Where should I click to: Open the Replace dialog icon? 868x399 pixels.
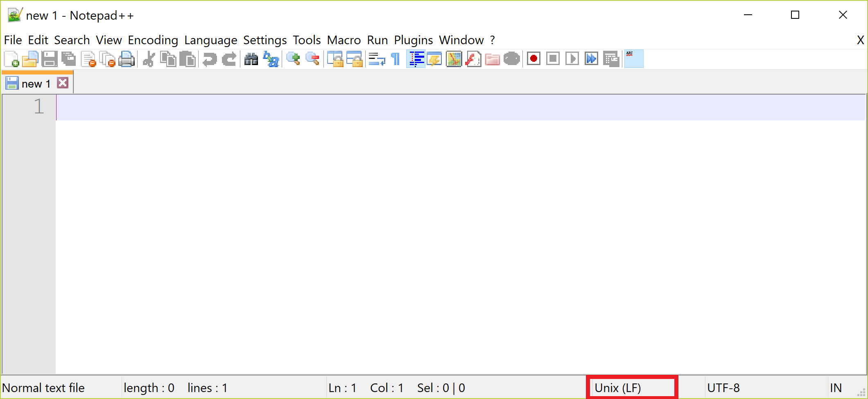coord(271,59)
